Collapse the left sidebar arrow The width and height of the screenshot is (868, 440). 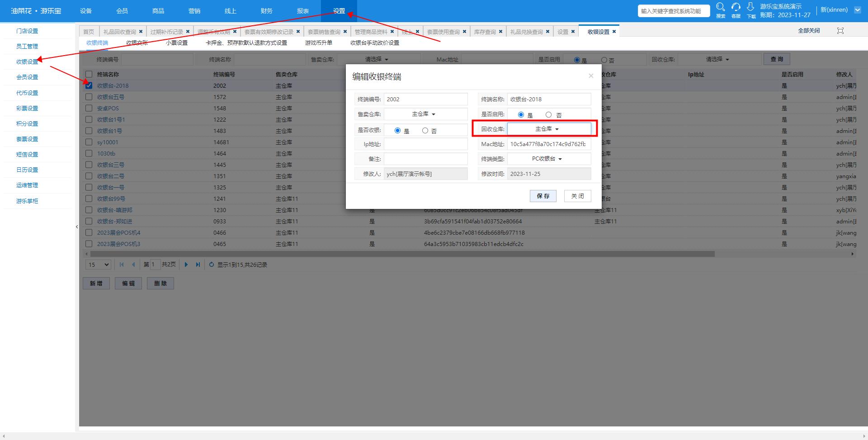click(x=77, y=227)
